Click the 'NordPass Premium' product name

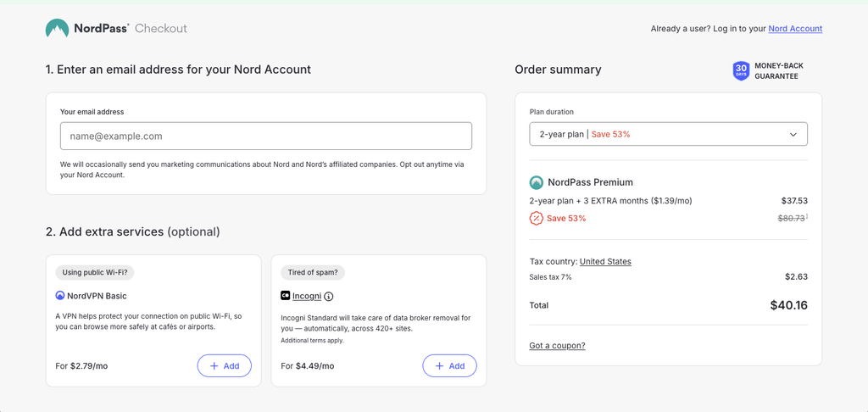pyautogui.click(x=590, y=182)
